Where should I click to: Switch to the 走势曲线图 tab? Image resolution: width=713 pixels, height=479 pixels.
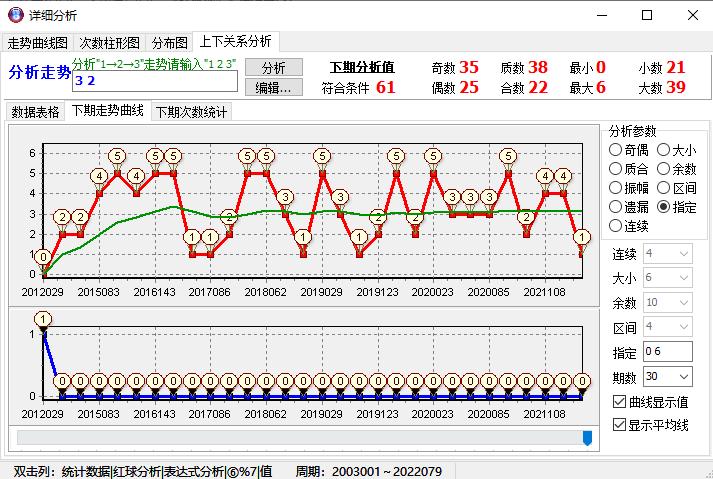click(38, 43)
